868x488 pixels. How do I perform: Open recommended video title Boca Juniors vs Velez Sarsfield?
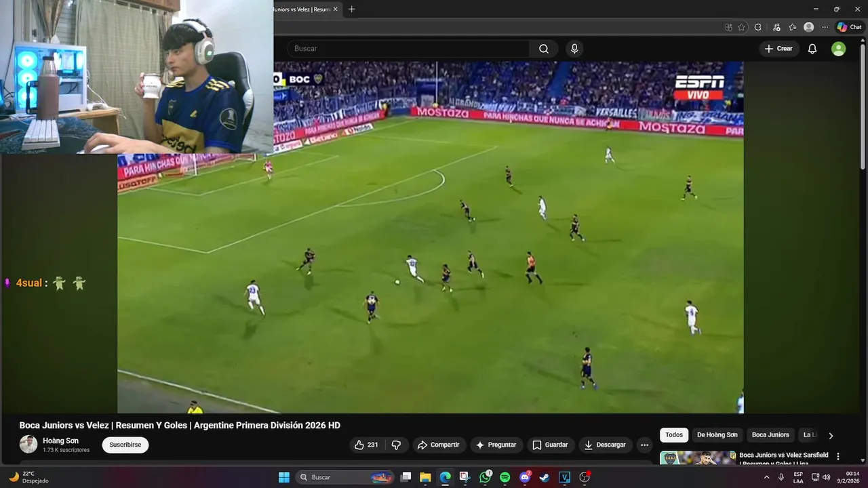click(x=784, y=459)
